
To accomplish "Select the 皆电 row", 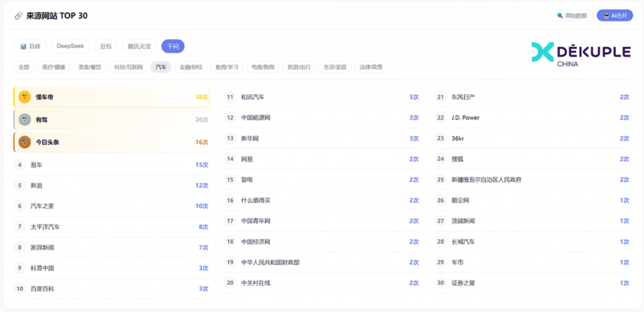I will pyautogui.click(x=321, y=179).
